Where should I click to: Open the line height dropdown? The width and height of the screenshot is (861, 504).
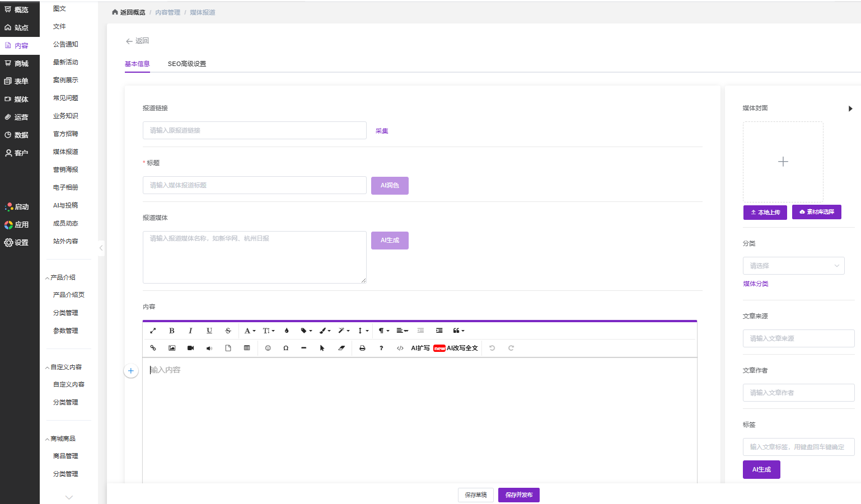[363, 331]
